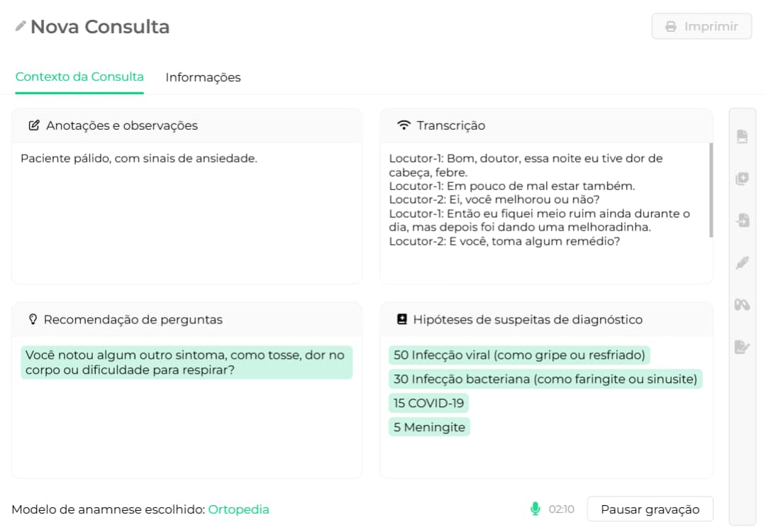Click into the Anotações e observações text area

187,213
